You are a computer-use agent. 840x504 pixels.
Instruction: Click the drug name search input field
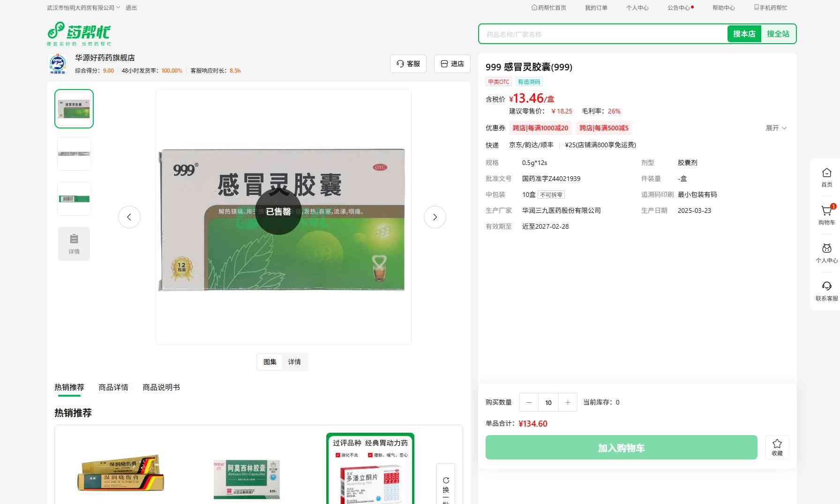[x=602, y=34]
